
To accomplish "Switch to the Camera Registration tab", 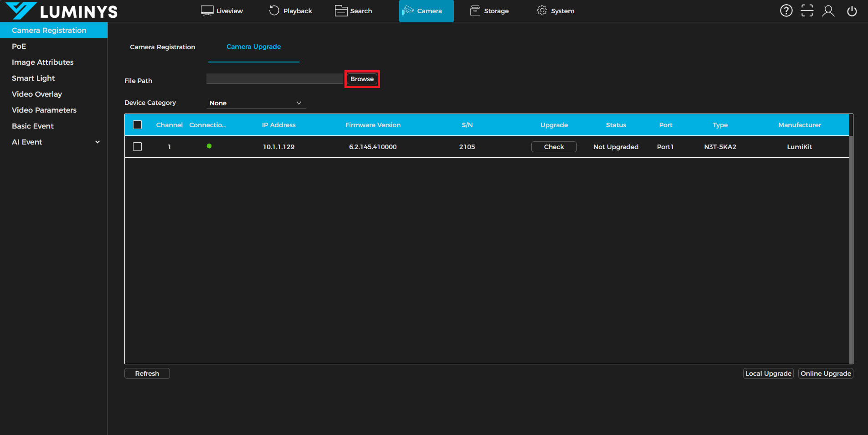I will 162,47.
